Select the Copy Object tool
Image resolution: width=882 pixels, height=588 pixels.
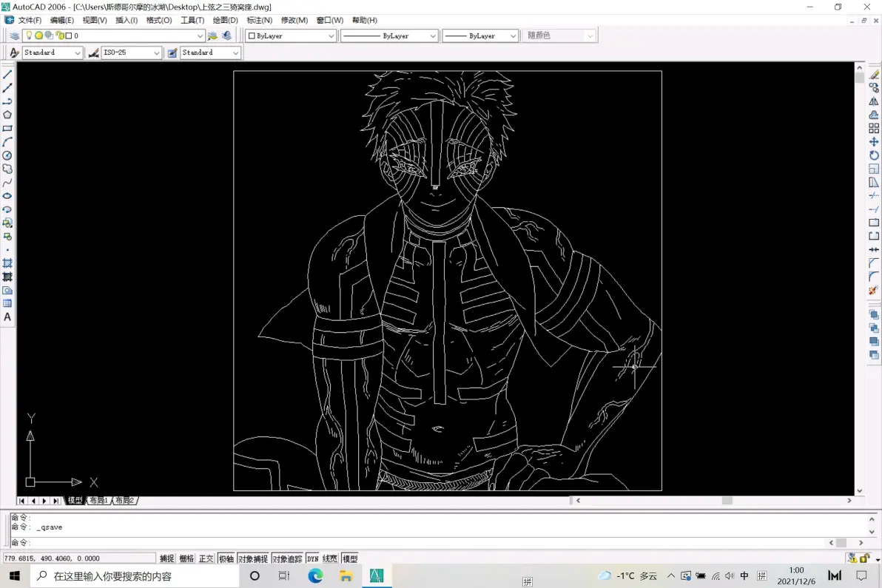[x=874, y=88]
